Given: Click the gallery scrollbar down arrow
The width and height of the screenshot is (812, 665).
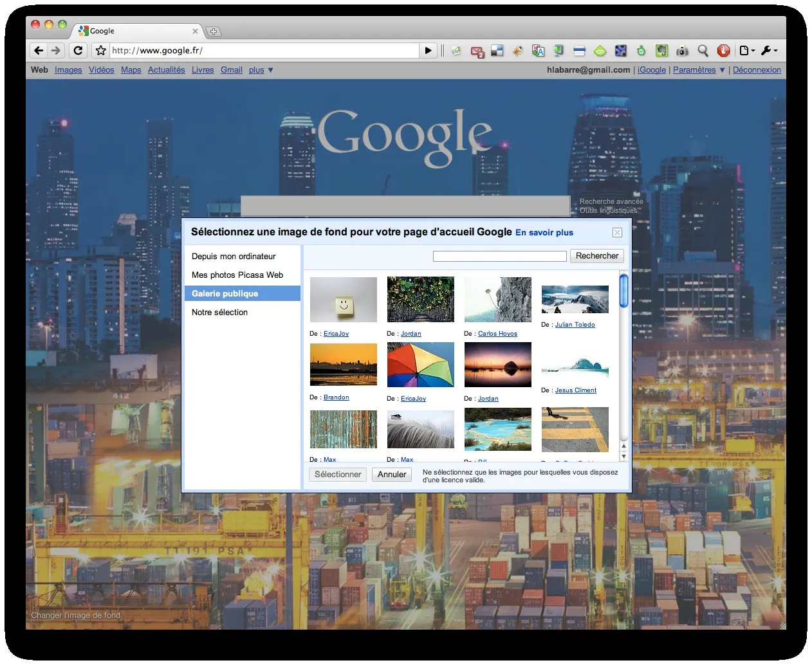Looking at the screenshot, I should pos(623,457).
